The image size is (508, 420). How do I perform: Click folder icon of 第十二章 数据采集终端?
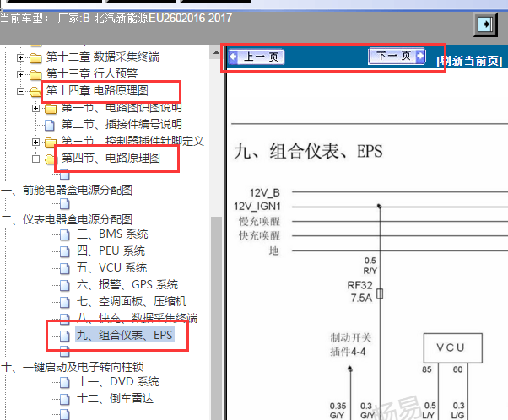click(x=35, y=58)
